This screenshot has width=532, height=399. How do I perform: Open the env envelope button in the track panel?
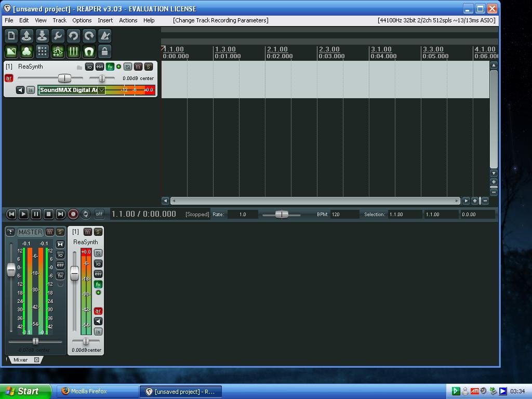[x=100, y=67]
